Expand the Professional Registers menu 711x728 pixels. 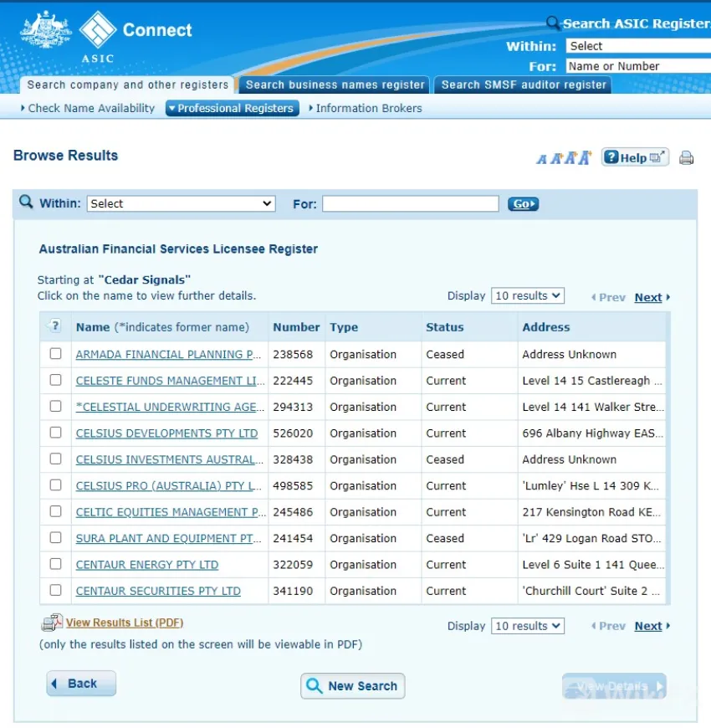pyautogui.click(x=232, y=108)
